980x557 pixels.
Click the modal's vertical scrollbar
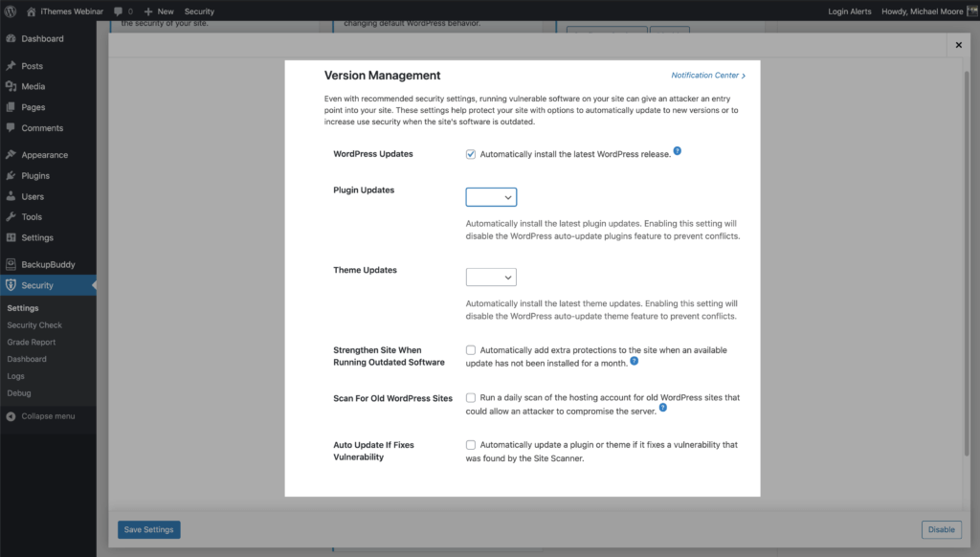tap(967, 262)
